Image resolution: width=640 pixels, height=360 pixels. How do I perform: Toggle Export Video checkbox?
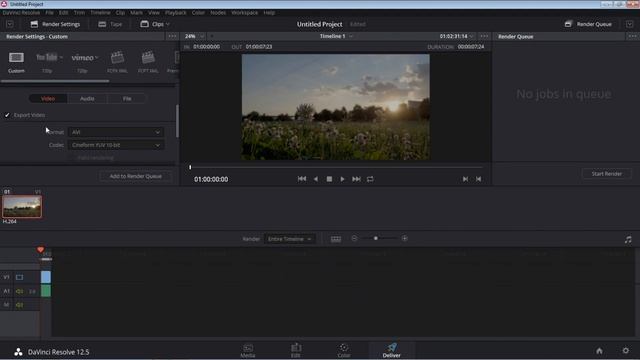[7, 115]
